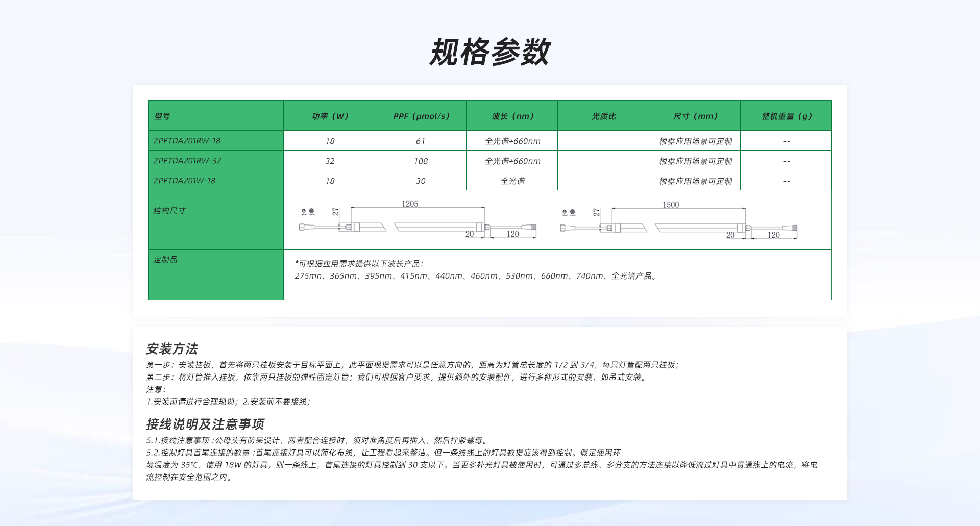Select model row ZPFTDA201RW-32
The image size is (980, 526).
point(187,161)
